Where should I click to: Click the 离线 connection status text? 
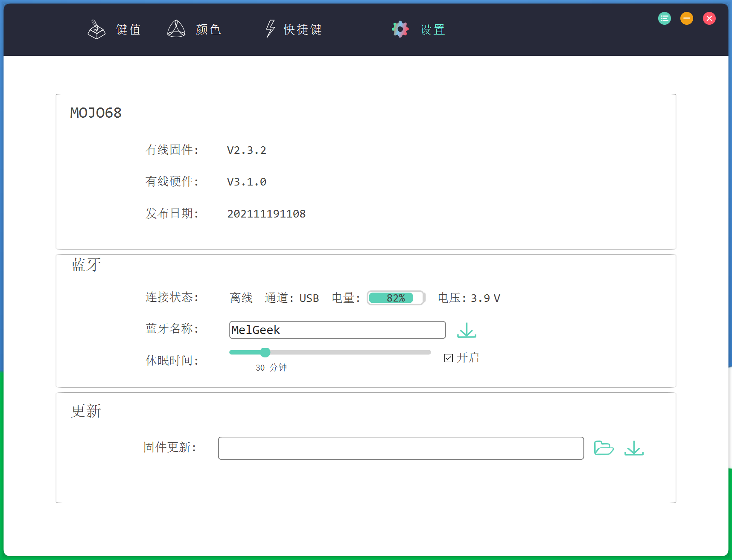click(241, 298)
